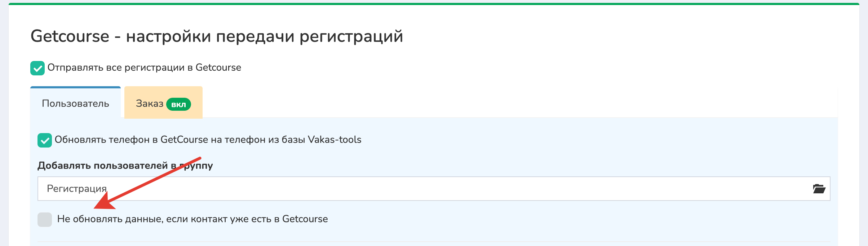Disable the phone update checkbox for GetCourse
Screen dimensions: 868x246
pyautogui.click(x=45, y=140)
